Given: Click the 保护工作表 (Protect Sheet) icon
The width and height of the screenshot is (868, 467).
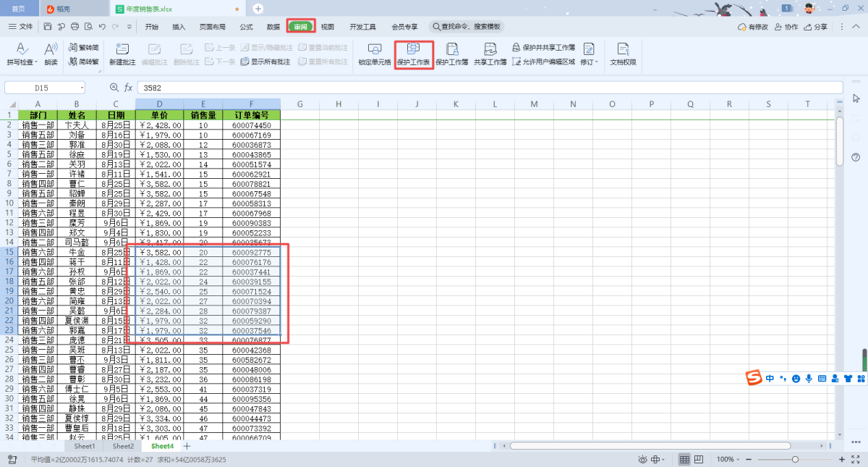Looking at the screenshot, I should tap(413, 53).
